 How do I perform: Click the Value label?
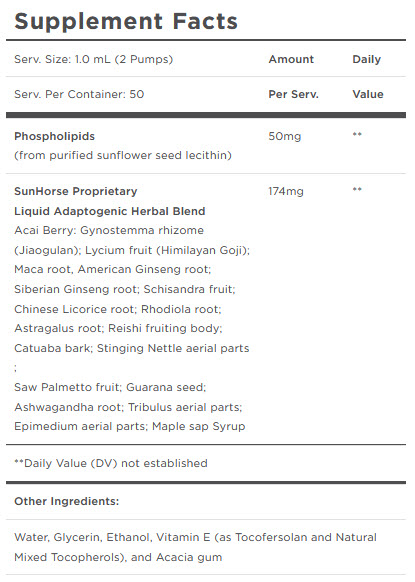click(x=368, y=94)
